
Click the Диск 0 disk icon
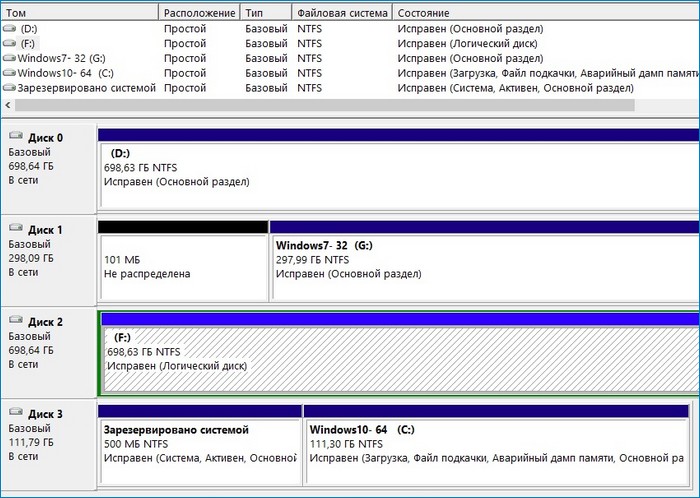(x=14, y=138)
